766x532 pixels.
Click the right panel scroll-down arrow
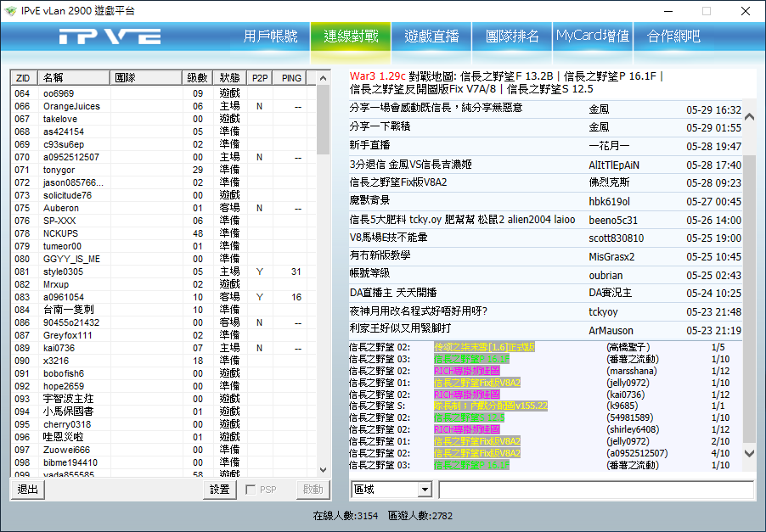tap(748, 455)
